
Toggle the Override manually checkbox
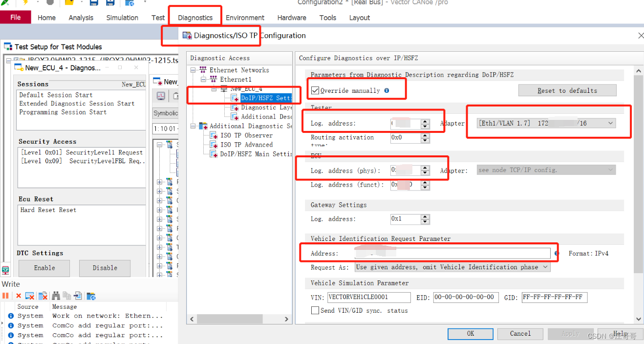tap(315, 90)
